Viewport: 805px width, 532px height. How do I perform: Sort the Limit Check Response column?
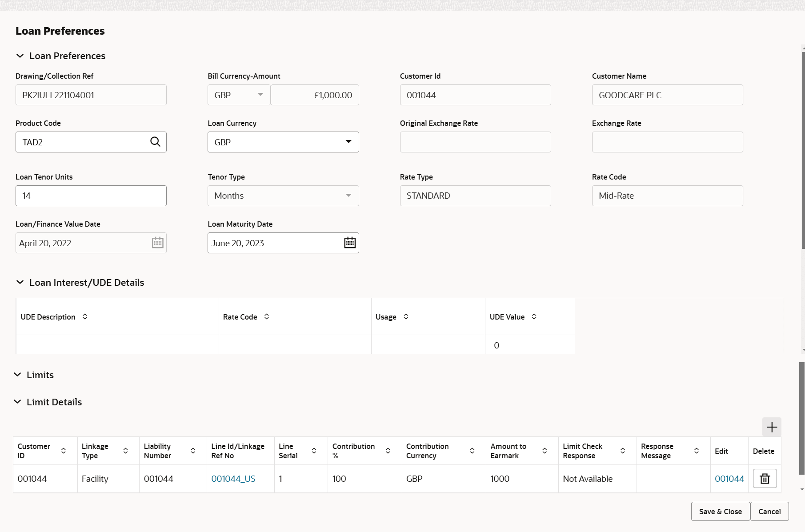623,451
